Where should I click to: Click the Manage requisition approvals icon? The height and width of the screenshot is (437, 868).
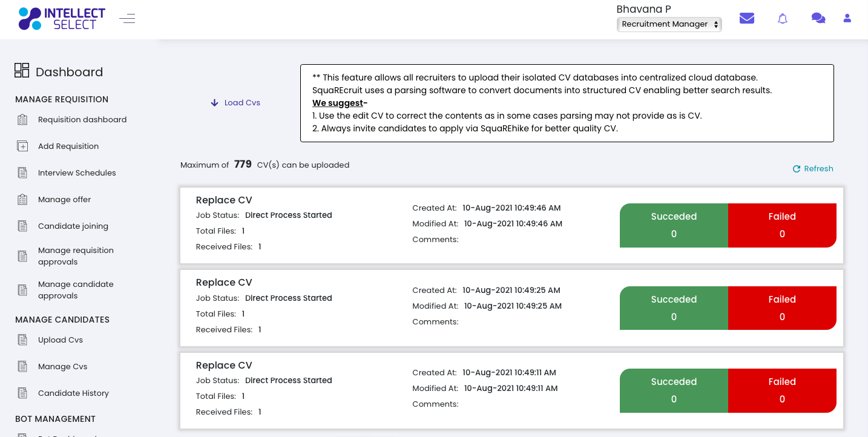(x=22, y=256)
